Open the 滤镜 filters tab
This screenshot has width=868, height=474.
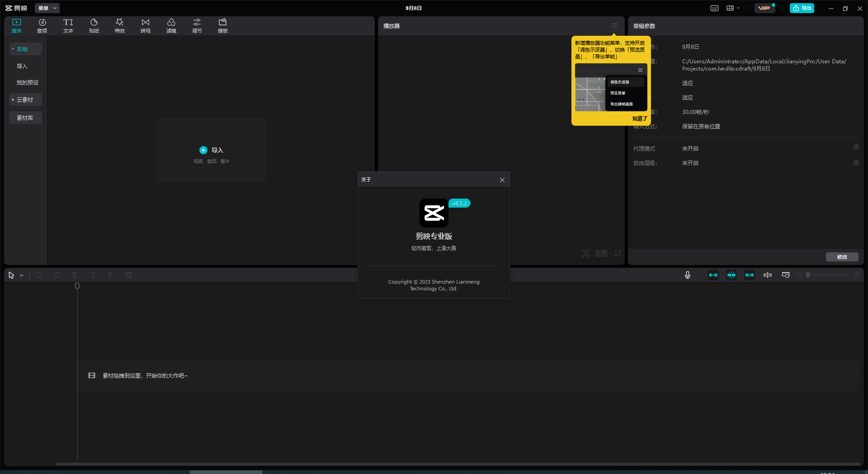click(171, 26)
